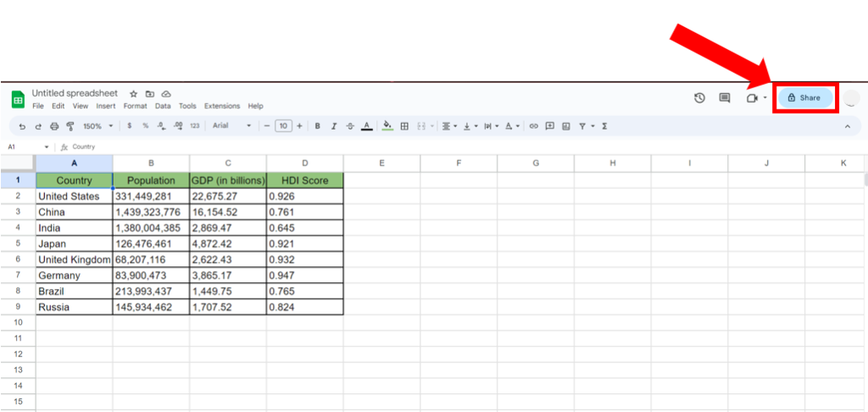Open the cell name box dropdown
Screen dimensions: 868x412
point(47,147)
